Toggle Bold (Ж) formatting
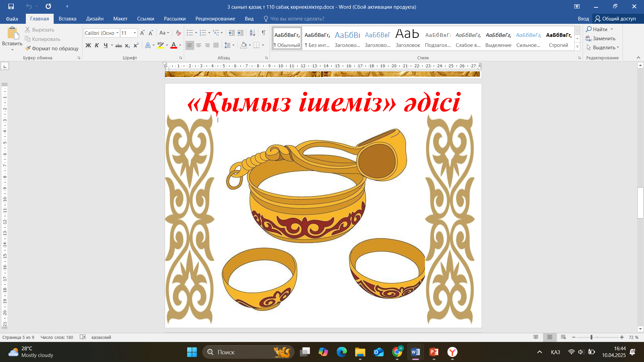This screenshot has width=644, height=362. click(x=88, y=45)
